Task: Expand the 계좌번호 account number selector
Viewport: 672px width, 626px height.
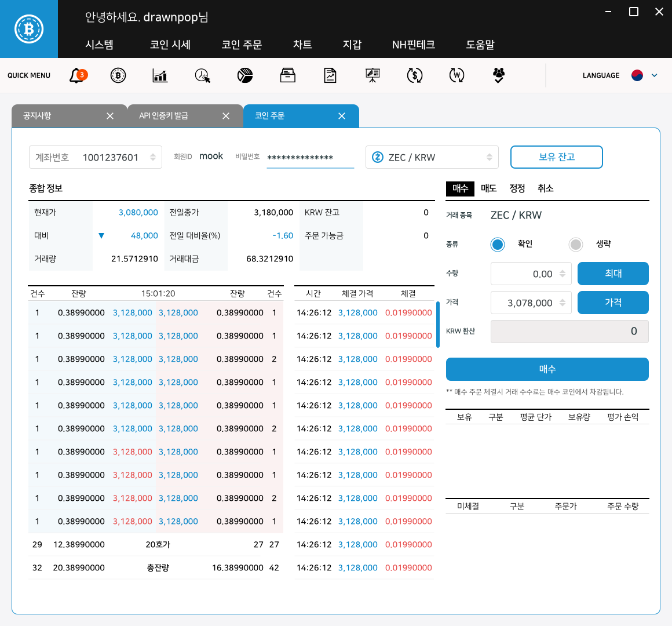Action: click(153, 157)
